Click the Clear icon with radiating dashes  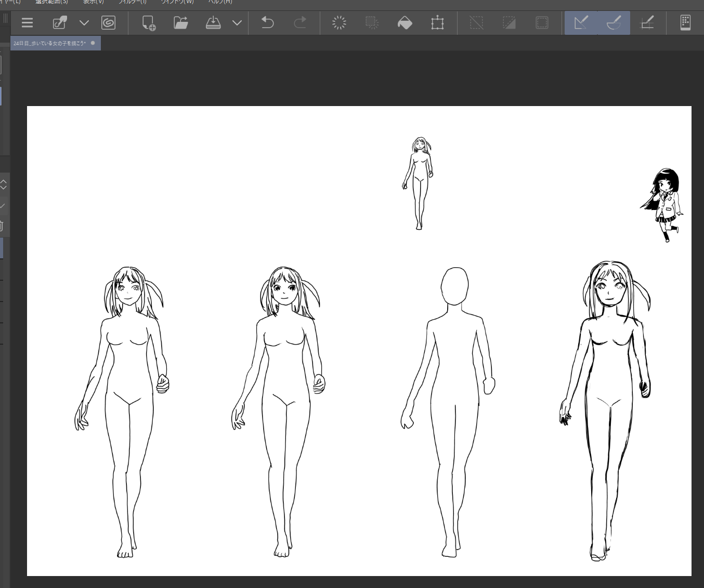[339, 23]
